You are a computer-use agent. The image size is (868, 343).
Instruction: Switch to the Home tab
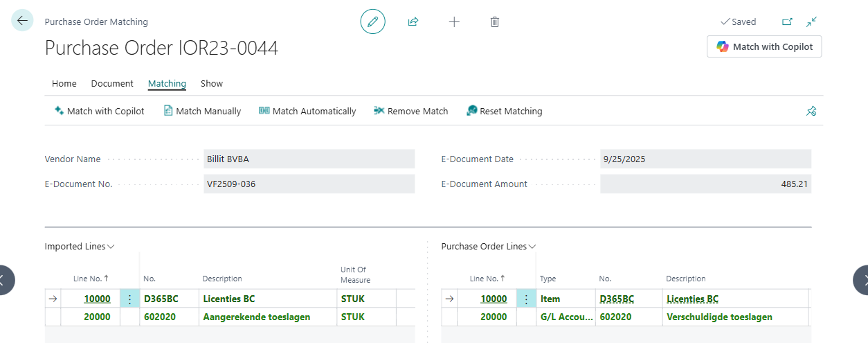(x=64, y=83)
